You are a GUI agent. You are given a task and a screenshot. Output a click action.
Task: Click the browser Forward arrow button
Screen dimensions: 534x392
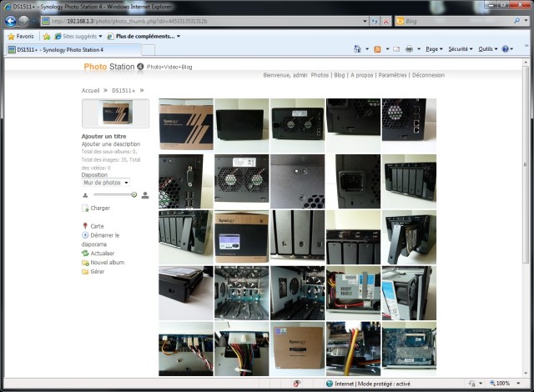[x=24, y=21]
